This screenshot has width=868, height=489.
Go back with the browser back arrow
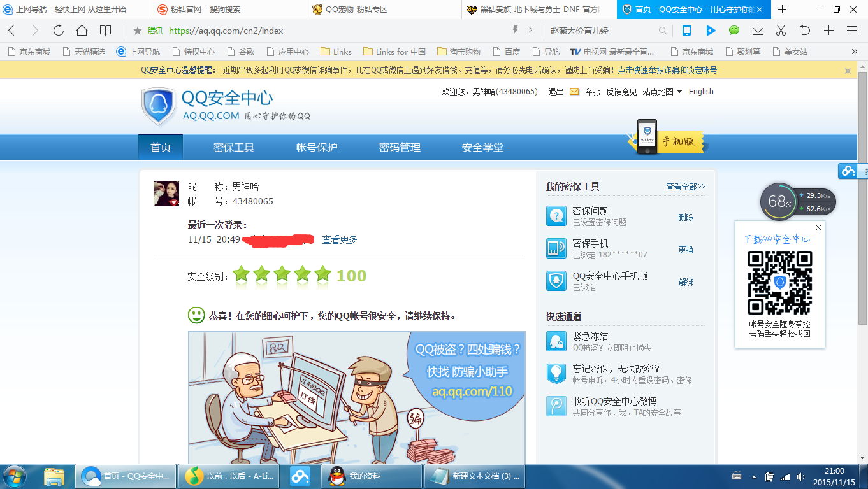[11, 31]
